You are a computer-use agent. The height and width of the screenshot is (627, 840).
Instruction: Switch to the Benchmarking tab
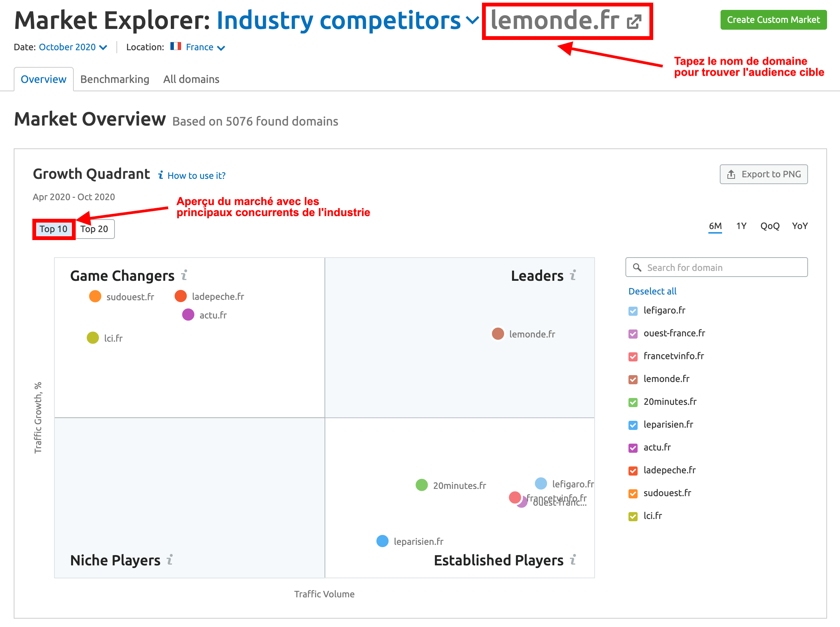(x=115, y=79)
